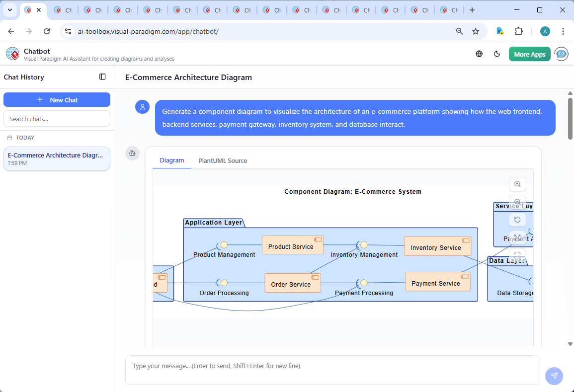Bookmark this page with the star
The height and width of the screenshot is (392, 574).
(476, 31)
